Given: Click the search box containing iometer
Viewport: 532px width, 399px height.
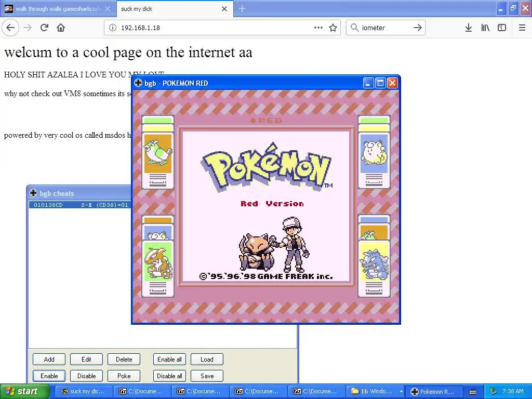Looking at the screenshot, I should tap(386, 28).
